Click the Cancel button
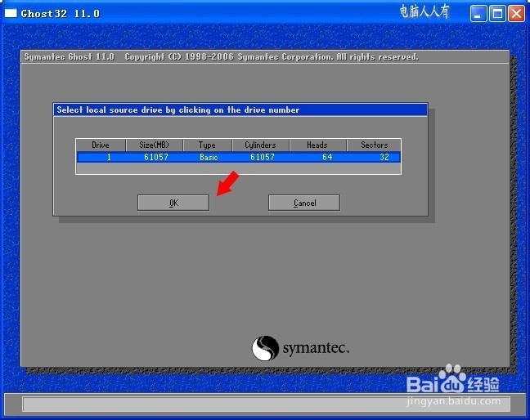This screenshot has width=530, height=420. pos(304,203)
